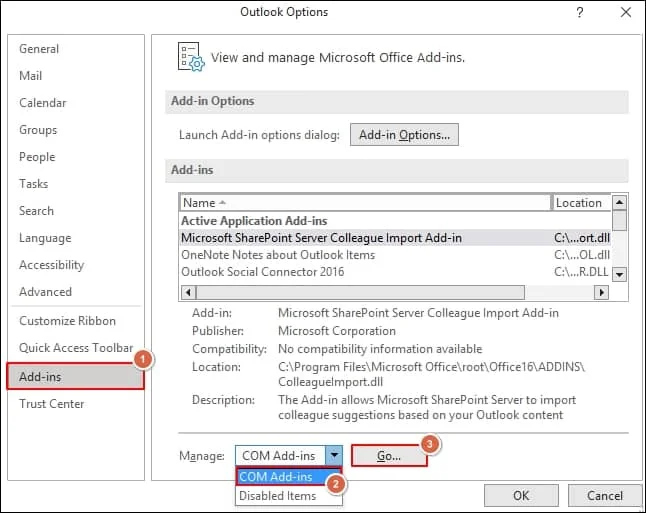Viewport: 646px width, 513px height.
Task: Confirm with the OK button
Action: pos(521,495)
